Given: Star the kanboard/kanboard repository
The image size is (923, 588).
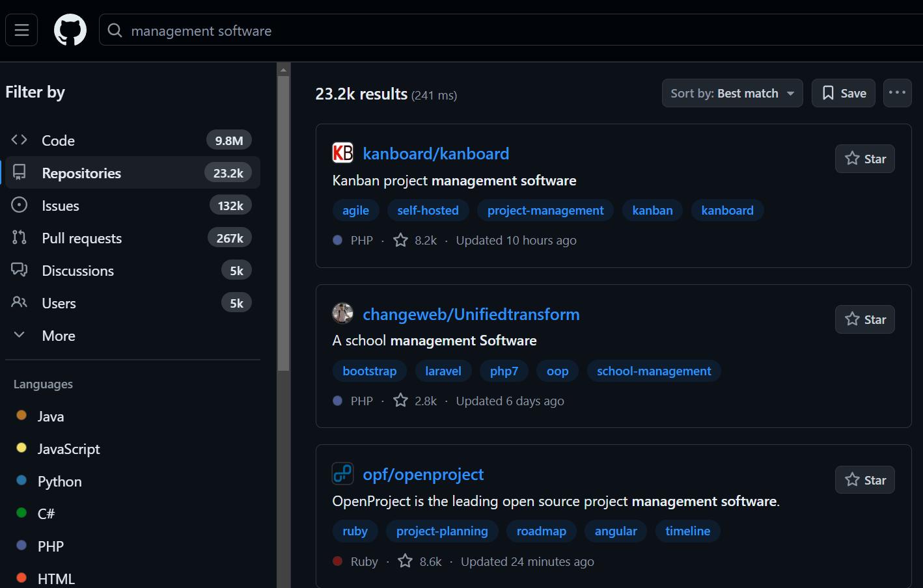Looking at the screenshot, I should [x=864, y=159].
